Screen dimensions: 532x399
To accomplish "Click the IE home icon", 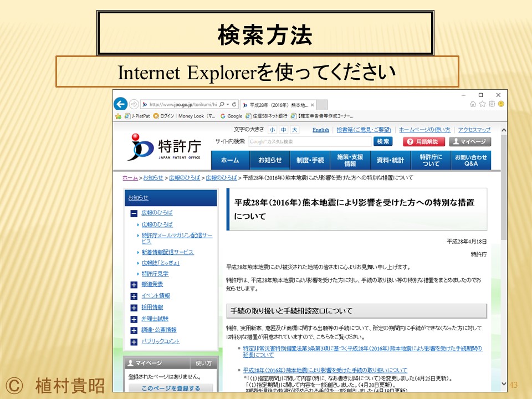I will 473,104.
